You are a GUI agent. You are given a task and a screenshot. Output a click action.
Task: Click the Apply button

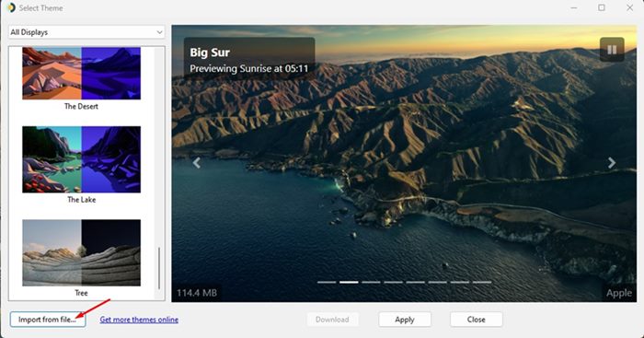coord(405,320)
